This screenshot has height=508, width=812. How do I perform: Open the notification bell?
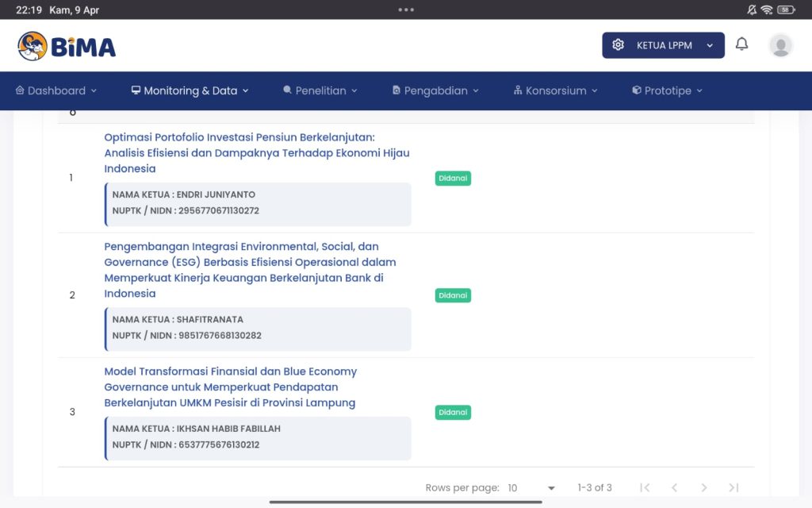(741, 44)
